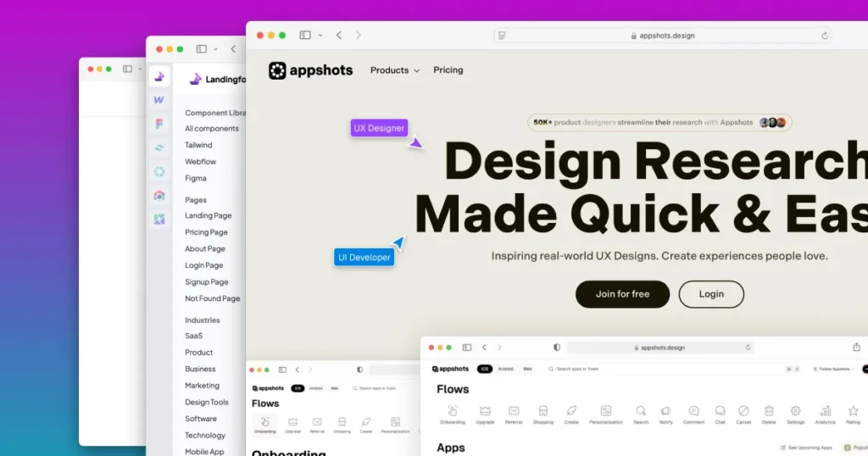Viewport: 868px width, 456px height.
Task: Click the top appshots.design address bar
Action: [x=661, y=36]
